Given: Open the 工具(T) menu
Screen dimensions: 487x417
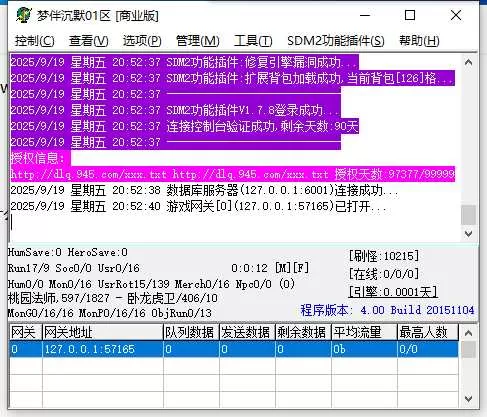Looking at the screenshot, I should pos(253,41).
